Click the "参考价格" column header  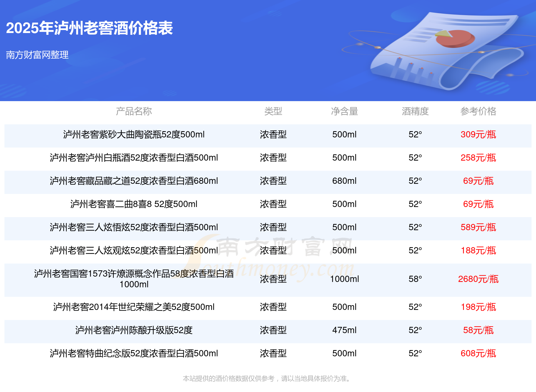(478, 111)
